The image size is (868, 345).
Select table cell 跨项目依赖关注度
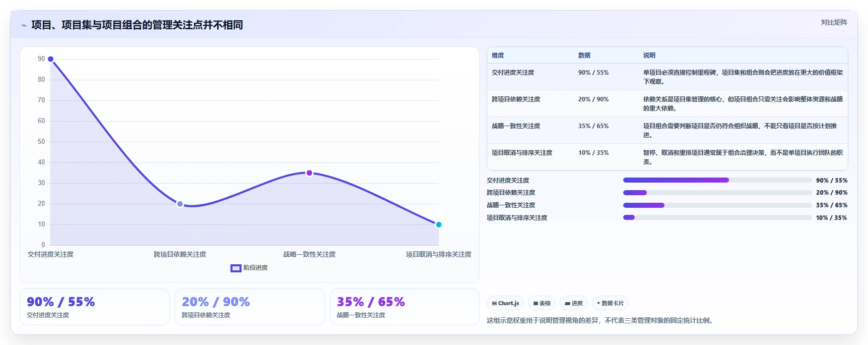(x=516, y=99)
